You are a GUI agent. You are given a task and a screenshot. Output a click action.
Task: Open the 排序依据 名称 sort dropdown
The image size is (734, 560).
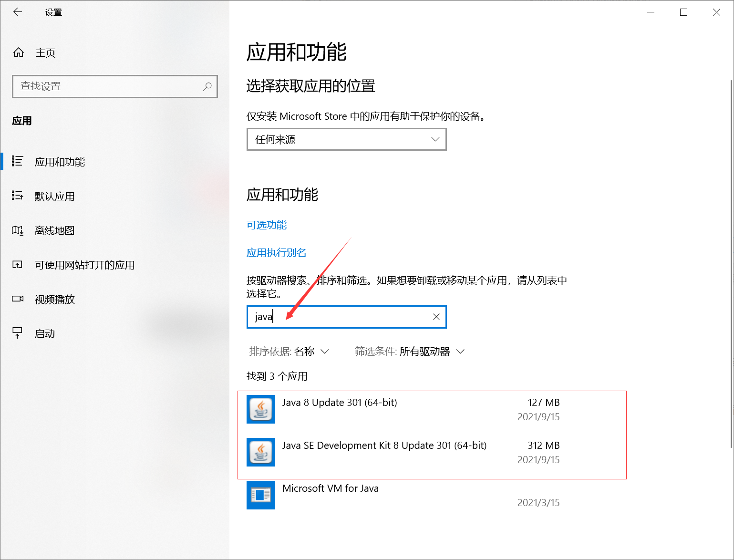pyautogui.click(x=289, y=352)
